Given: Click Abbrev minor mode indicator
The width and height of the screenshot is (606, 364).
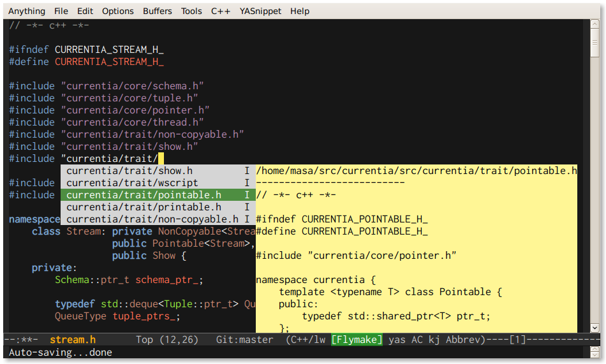Looking at the screenshot, I should [x=463, y=340].
